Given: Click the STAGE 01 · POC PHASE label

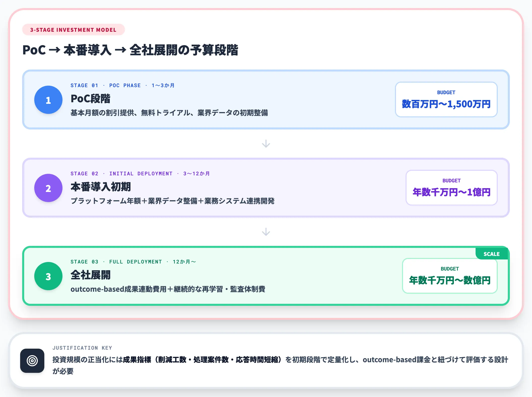Looking at the screenshot, I should tap(122, 85).
